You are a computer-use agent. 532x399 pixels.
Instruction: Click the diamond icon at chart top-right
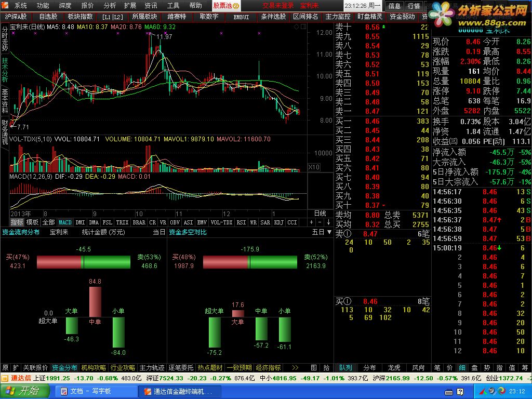296,26
